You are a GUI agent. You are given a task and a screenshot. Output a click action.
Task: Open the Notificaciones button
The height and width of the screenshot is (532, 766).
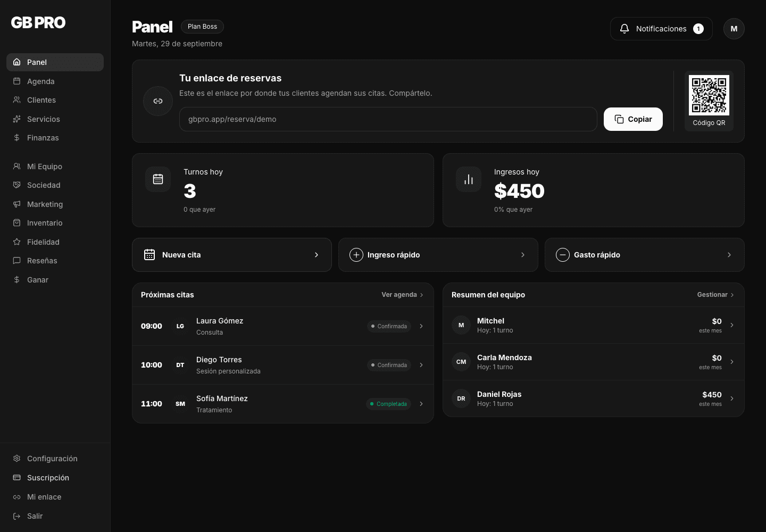coord(661,29)
